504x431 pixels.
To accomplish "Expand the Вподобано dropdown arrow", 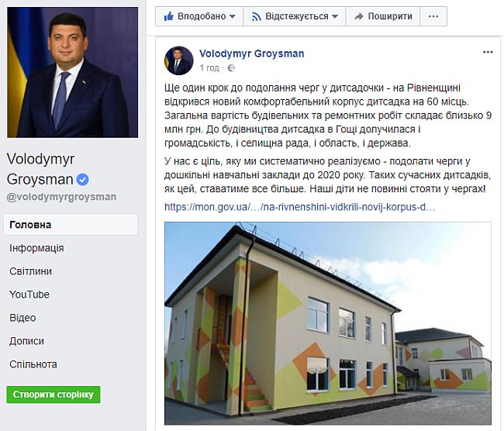I will 233,16.
